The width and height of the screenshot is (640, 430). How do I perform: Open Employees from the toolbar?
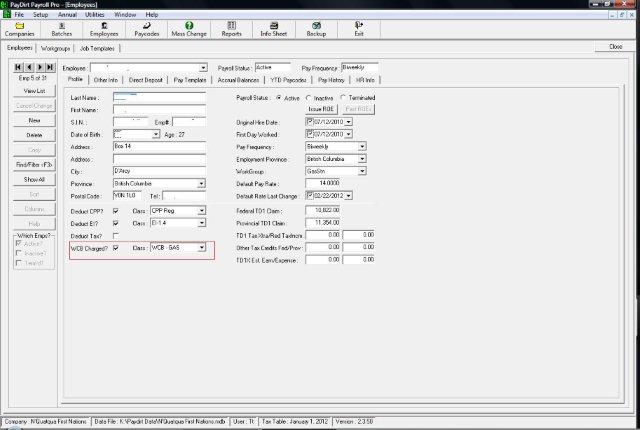(x=104, y=29)
